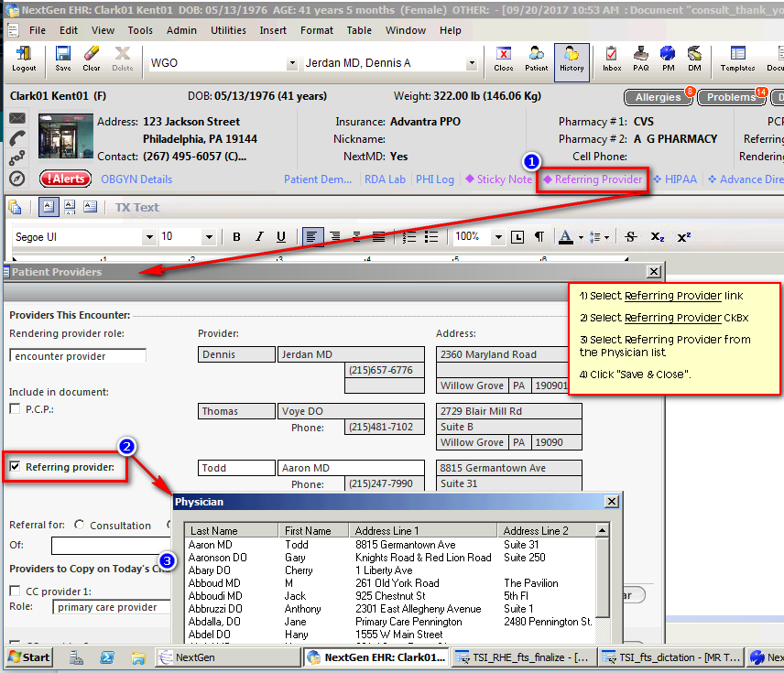Image resolution: width=784 pixels, height=673 pixels.
Task: Open the Utilities menu
Action: pyautogui.click(x=228, y=30)
